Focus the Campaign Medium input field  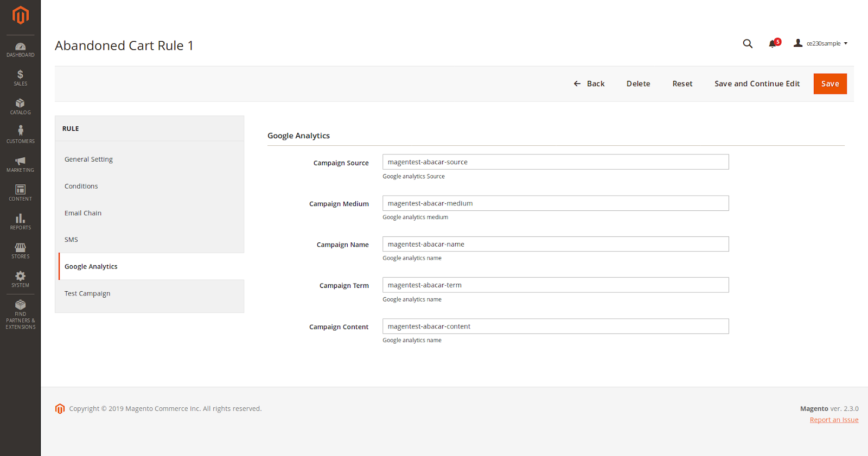(x=556, y=203)
